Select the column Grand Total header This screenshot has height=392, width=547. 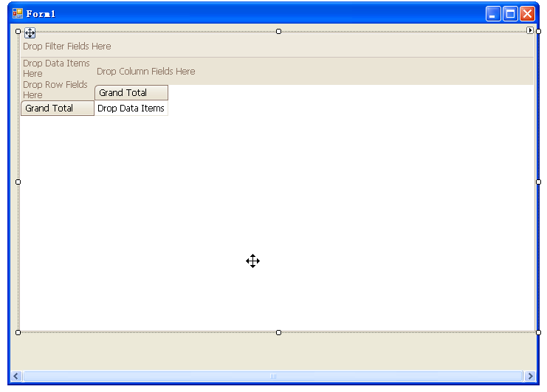(x=131, y=92)
